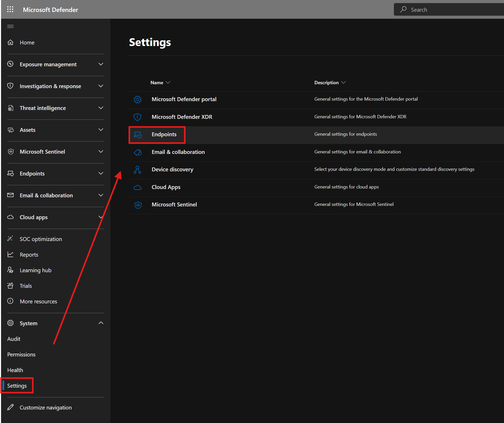The height and width of the screenshot is (423, 504).
Task: Expand Investigation & response chevron
Action: [101, 86]
